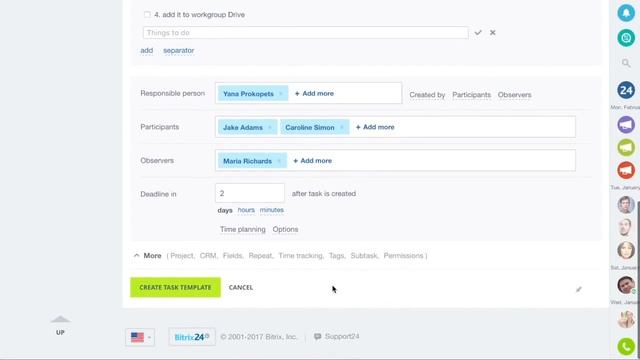Remove Yana Prokopets from responsible person
Image resolution: width=640 pixels, height=360 pixels.
[x=281, y=94]
